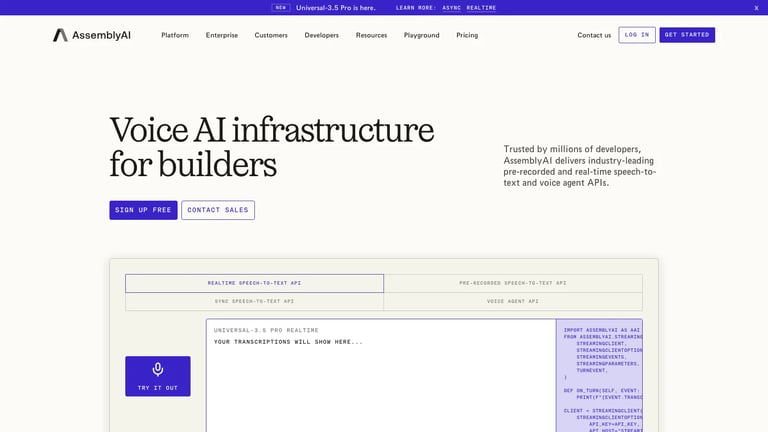Follow the Async link in the banner

(x=452, y=8)
